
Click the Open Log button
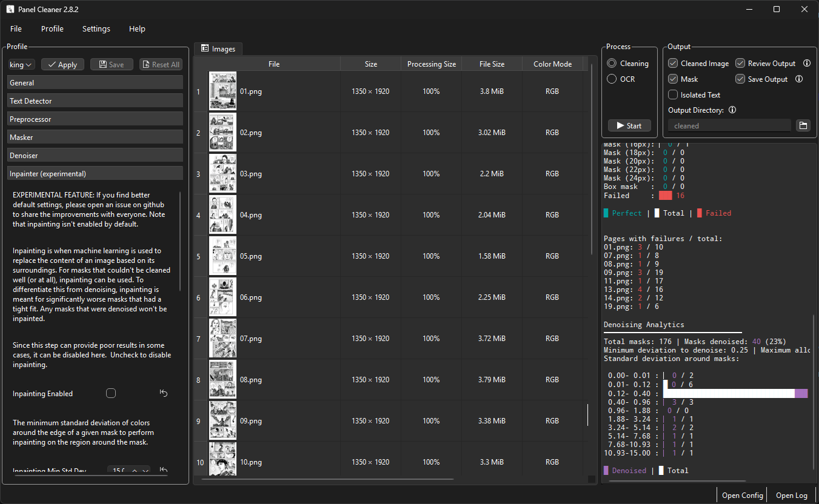click(x=792, y=495)
